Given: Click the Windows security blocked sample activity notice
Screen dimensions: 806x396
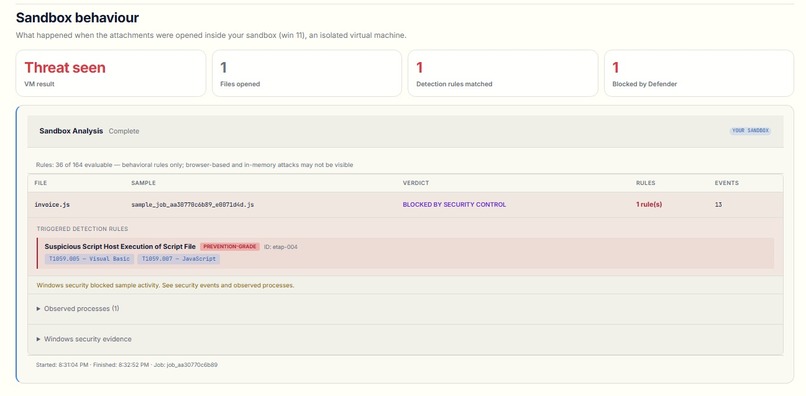Looking at the screenshot, I should pyautogui.click(x=165, y=285).
